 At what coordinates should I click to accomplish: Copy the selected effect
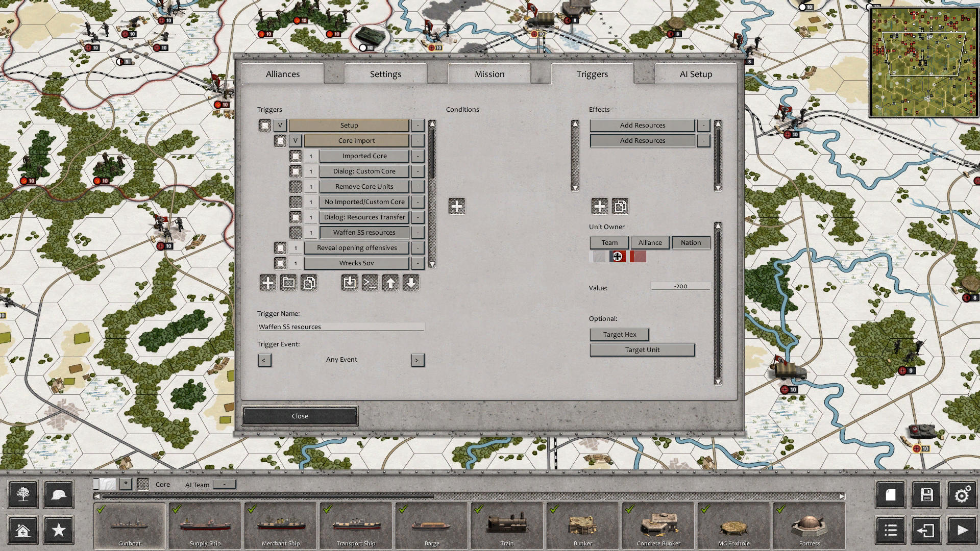[x=620, y=206]
